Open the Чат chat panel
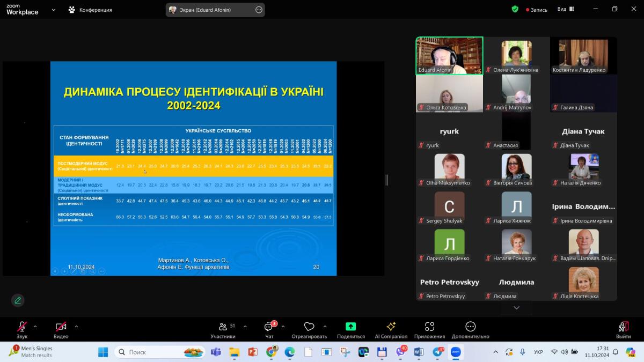The height and width of the screenshot is (362, 644). (x=269, y=330)
